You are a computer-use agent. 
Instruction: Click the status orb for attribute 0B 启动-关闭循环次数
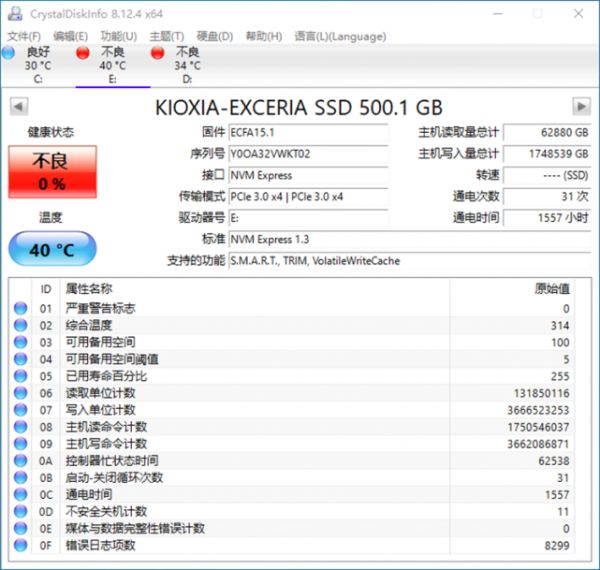[x=21, y=477]
